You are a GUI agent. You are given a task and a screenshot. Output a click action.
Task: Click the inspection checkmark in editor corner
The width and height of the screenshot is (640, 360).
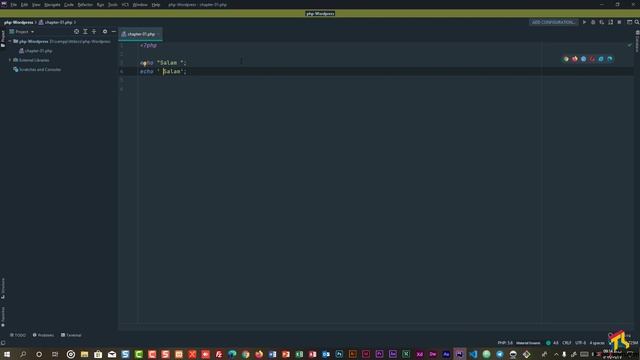(x=629, y=45)
